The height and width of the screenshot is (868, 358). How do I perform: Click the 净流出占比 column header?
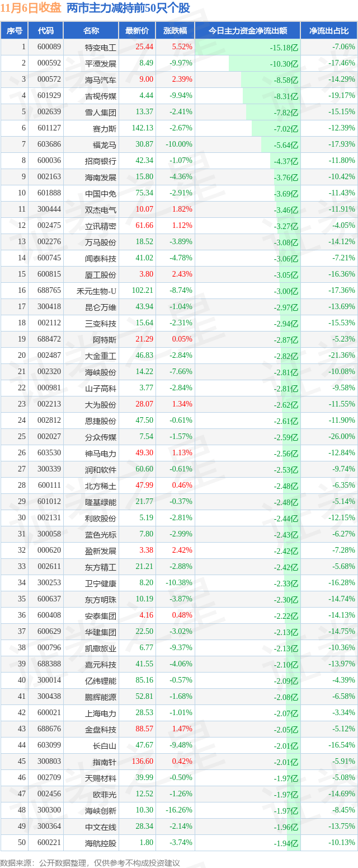[x=329, y=31]
